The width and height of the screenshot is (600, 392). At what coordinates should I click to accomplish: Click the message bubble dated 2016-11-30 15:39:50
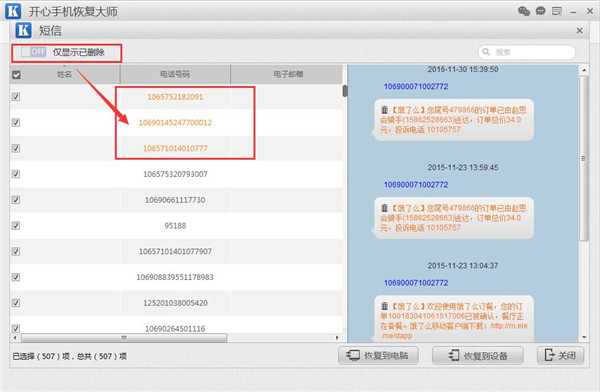click(453, 120)
